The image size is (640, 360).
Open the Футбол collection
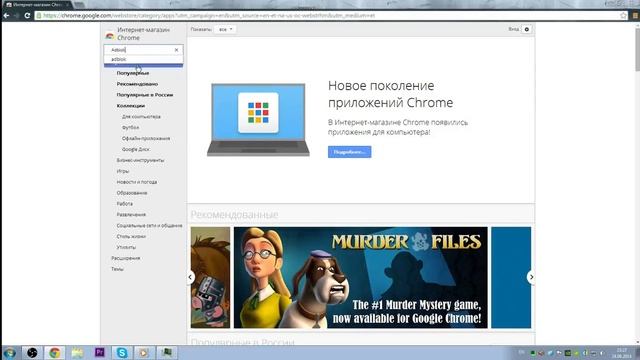click(130, 127)
